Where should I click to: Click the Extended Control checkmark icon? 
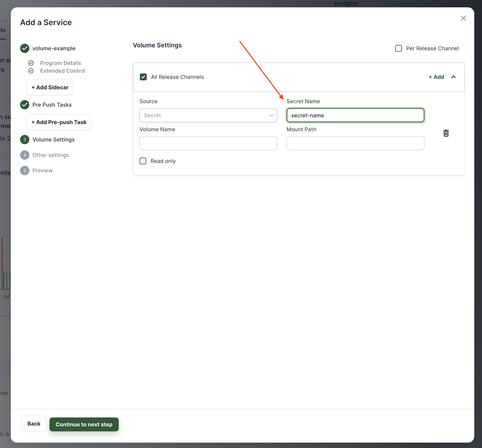(31, 71)
